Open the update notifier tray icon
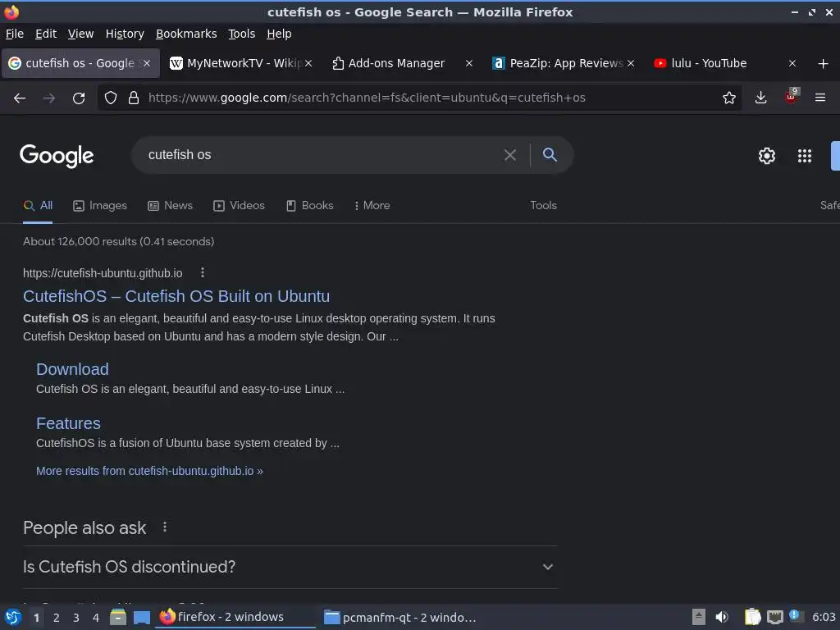 tap(795, 616)
